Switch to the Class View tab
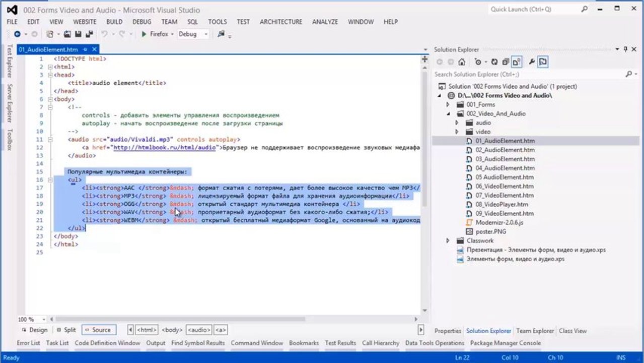Image resolution: width=644 pixels, height=363 pixels. pos(573,331)
